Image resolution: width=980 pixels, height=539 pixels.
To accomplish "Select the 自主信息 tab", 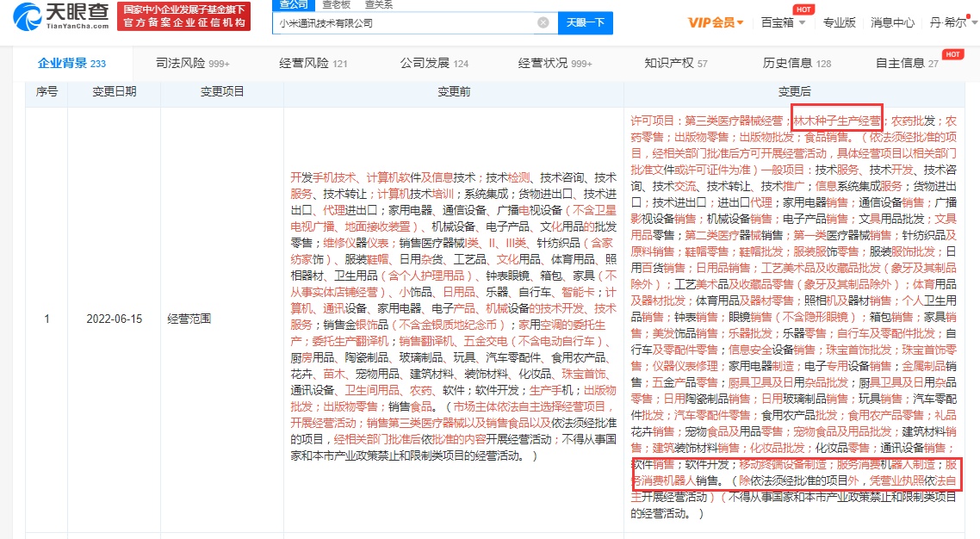I will click(x=907, y=63).
